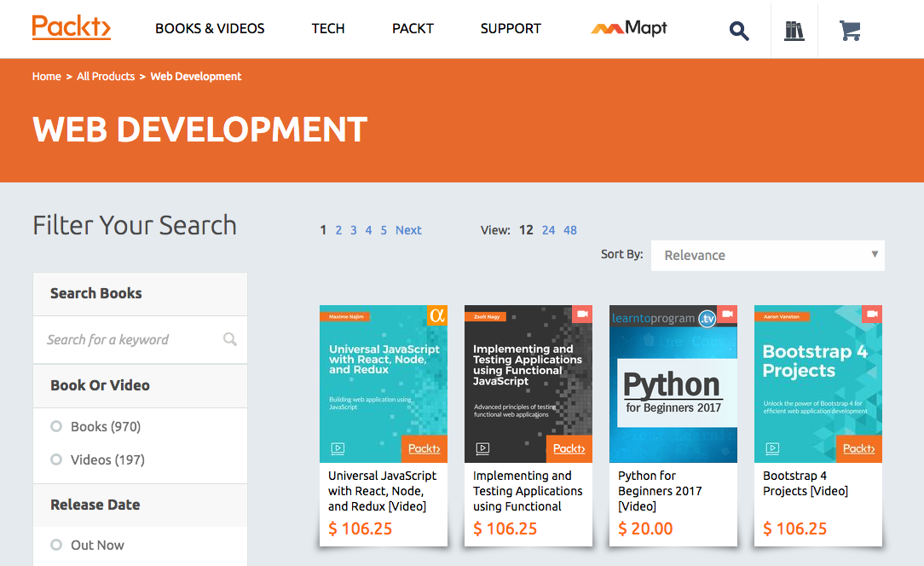Open the shopping cart icon
The height and width of the screenshot is (566, 924).
849,30
